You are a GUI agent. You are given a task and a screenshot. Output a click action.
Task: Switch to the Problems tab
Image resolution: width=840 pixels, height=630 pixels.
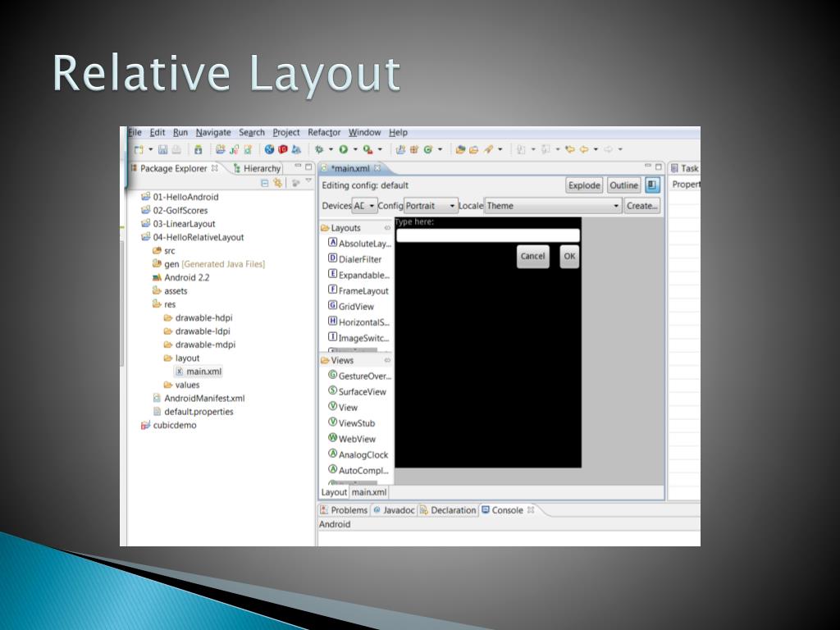click(x=344, y=510)
